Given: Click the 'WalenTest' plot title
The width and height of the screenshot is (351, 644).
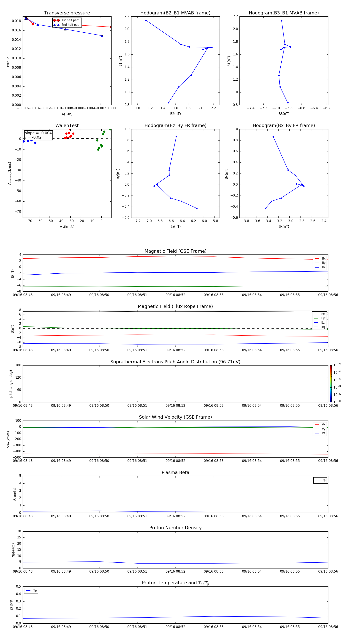Looking at the screenshot, I should (67, 125).
